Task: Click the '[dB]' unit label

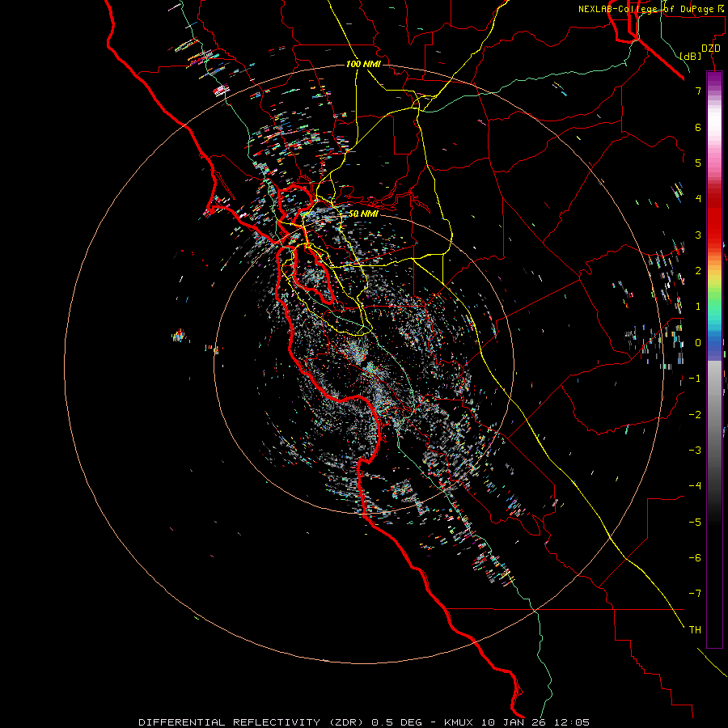Action: tap(691, 57)
